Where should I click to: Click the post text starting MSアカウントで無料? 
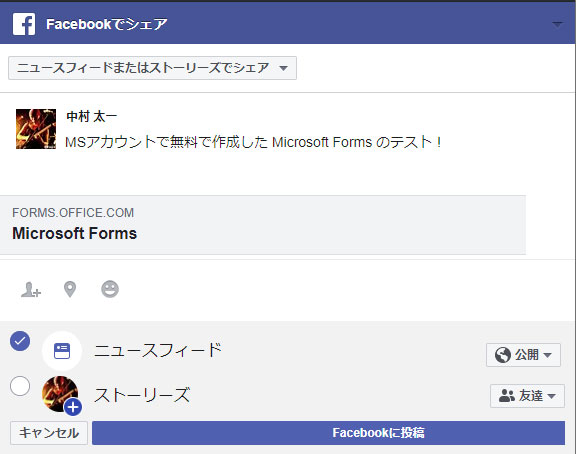(x=253, y=142)
